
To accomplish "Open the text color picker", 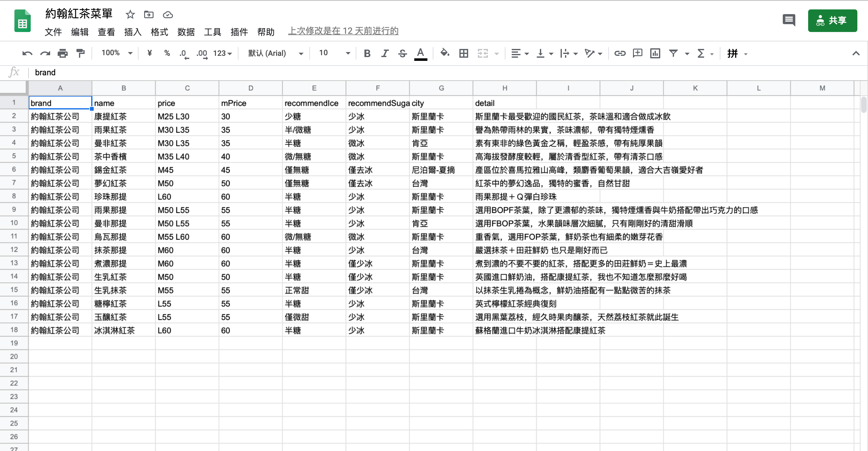I will coord(420,53).
